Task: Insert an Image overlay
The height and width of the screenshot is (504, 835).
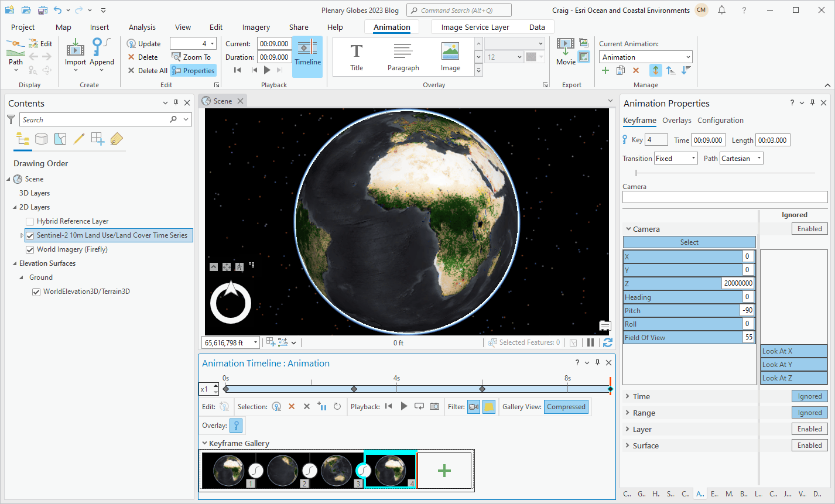Action: tap(450, 57)
